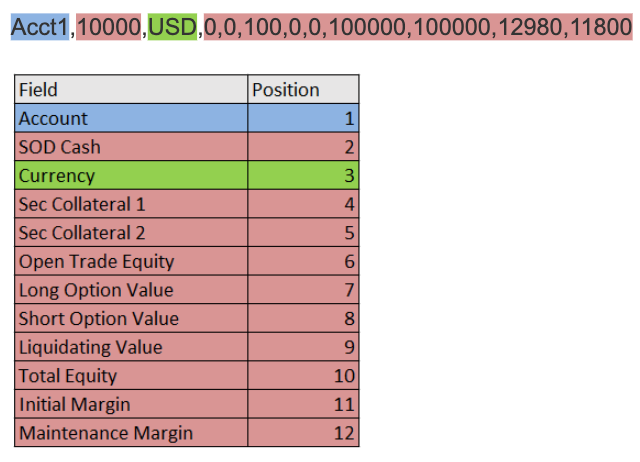Select the Total Equity cell

click(x=131, y=375)
